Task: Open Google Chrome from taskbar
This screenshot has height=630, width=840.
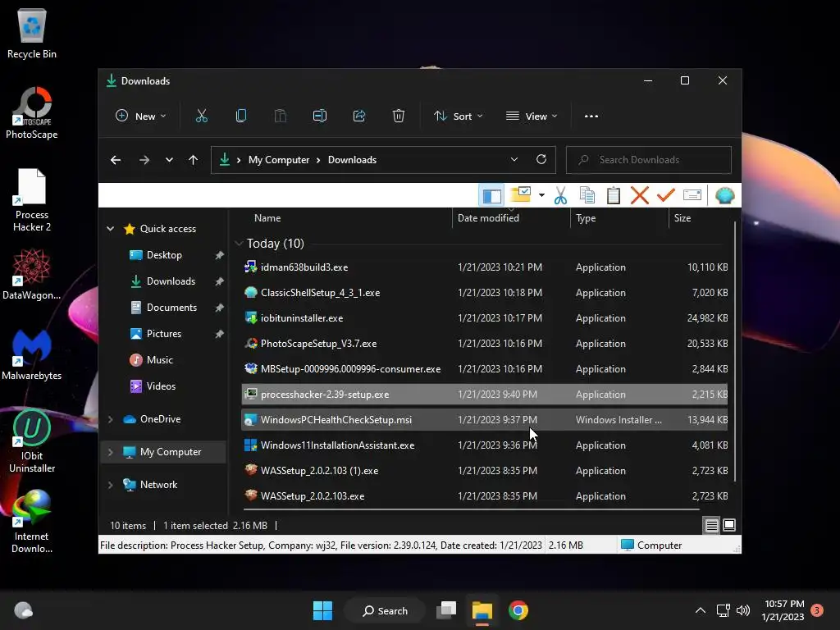Action: coord(518,610)
